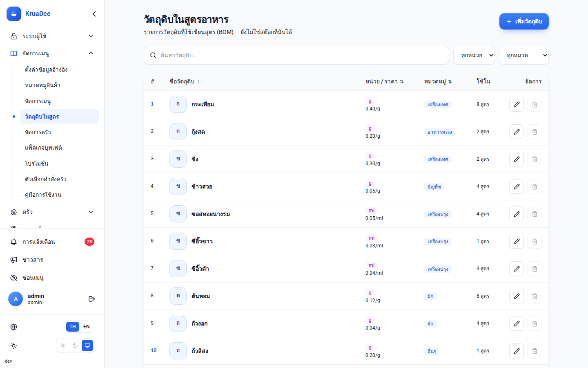Delete the ต้นหอม ingredient row
The image size is (588, 368).
click(535, 296)
